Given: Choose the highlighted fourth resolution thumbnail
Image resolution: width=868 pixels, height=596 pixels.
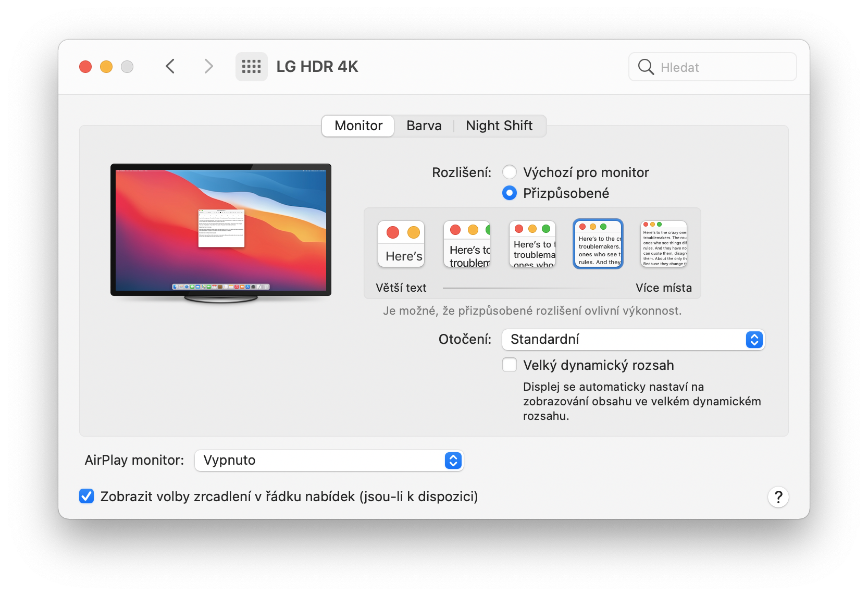Looking at the screenshot, I should (598, 244).
